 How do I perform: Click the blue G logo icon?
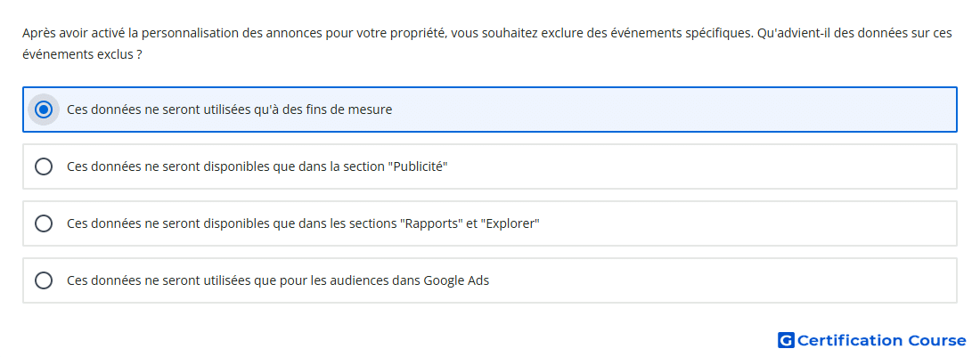tap(786, 340)
